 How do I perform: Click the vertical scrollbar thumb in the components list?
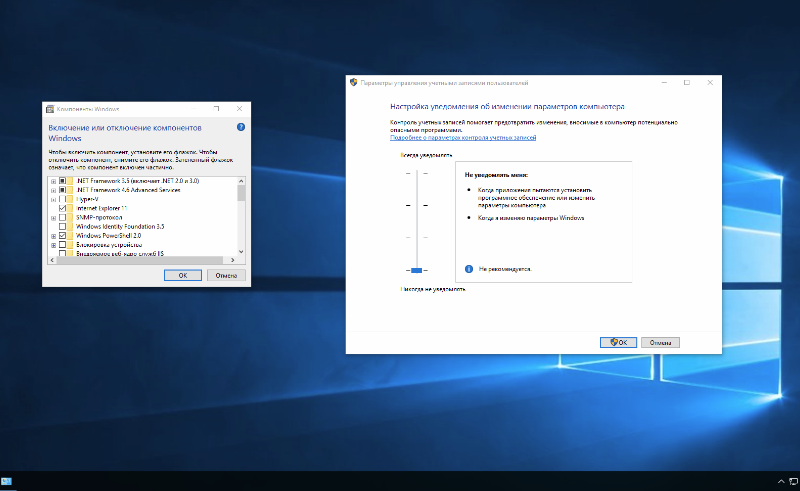click(x=241, y=193)
